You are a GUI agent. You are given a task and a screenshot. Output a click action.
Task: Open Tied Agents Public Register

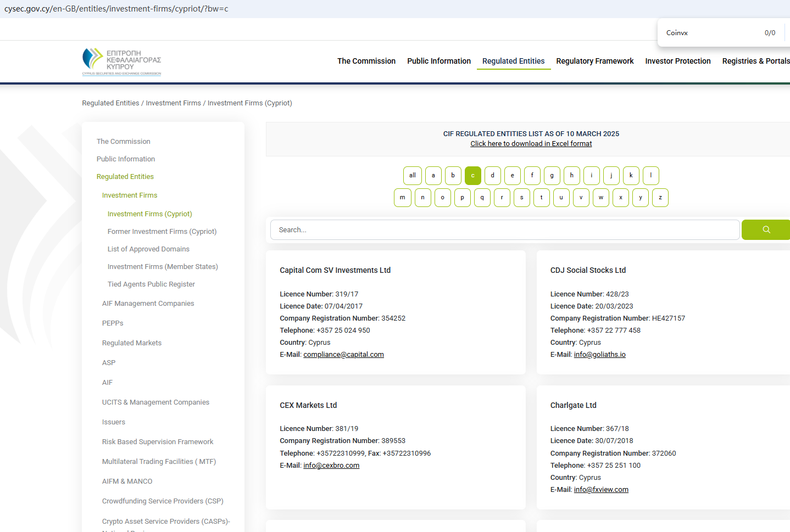pos(151,284)
